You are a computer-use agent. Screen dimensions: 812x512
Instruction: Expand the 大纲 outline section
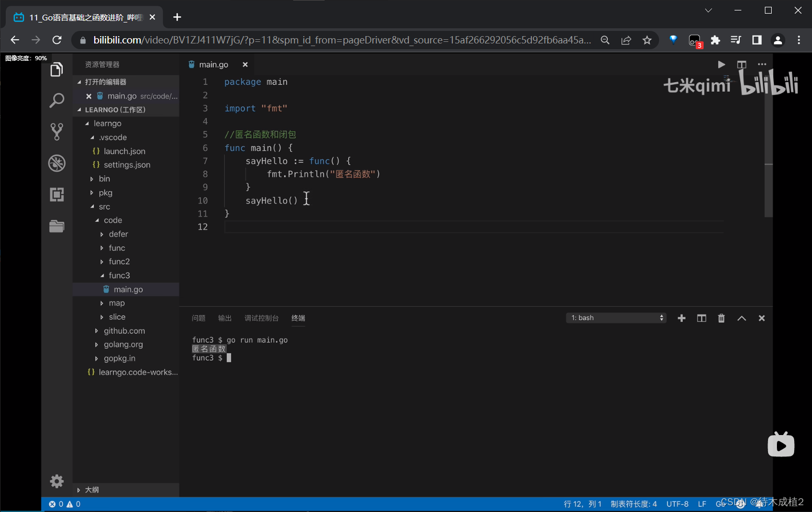[126, 490]
